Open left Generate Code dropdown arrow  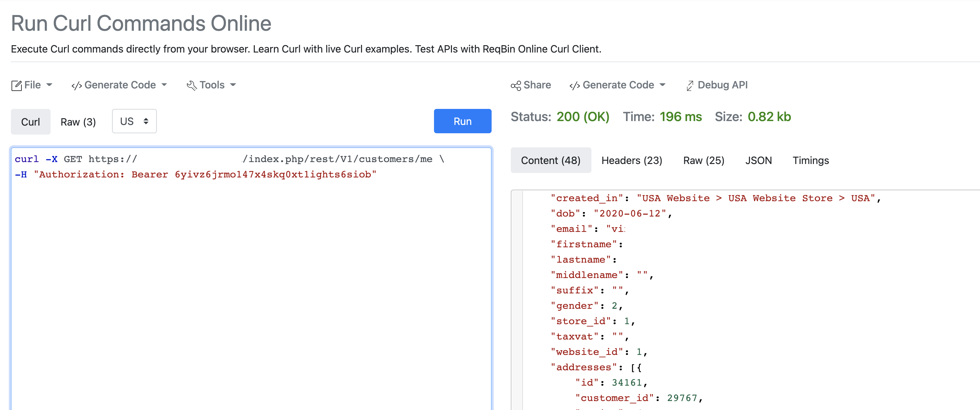tap(165, 85)
